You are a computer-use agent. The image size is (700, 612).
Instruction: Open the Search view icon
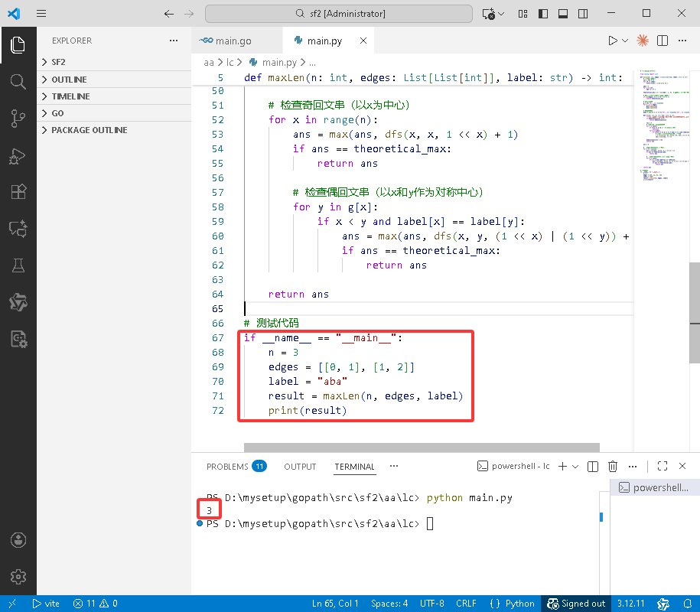pyautogui.click(x=18, y=82)
